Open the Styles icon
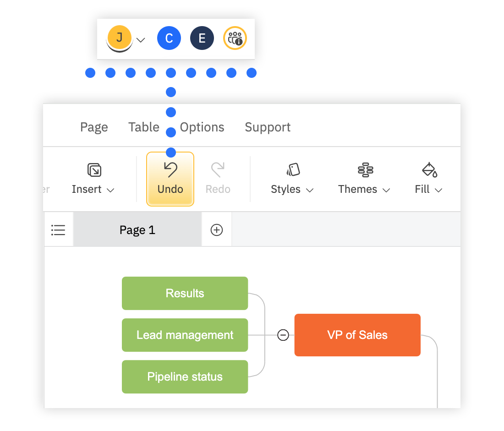Viewport: 504px width, 431px height. click(293, 170)
